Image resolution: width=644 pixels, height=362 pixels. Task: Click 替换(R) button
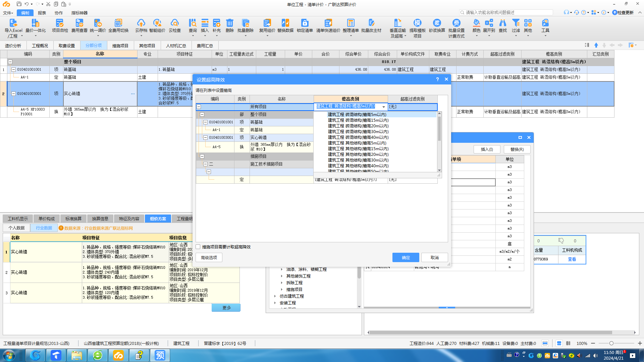click(x=517, y=149)
